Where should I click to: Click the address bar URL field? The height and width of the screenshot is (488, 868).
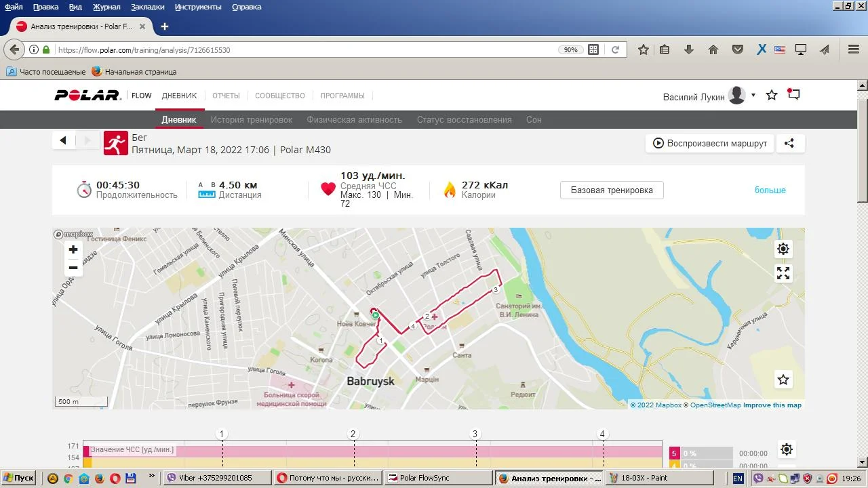click(305, 49)
